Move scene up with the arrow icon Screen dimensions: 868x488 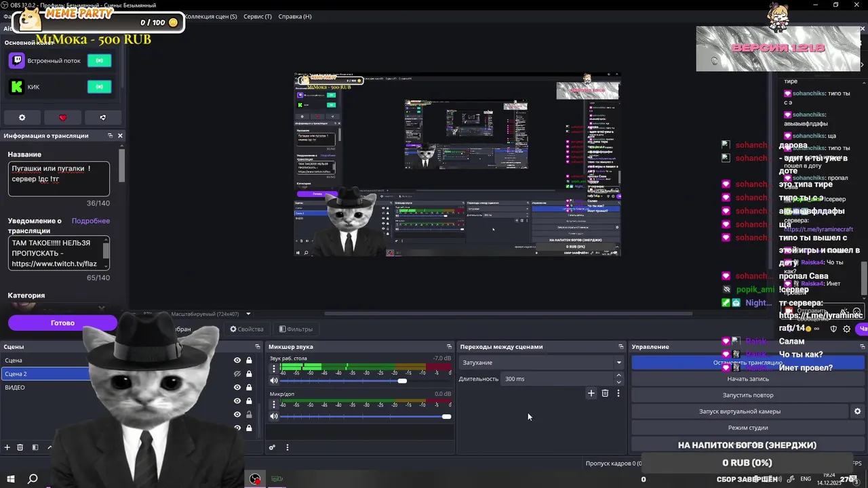(49, 447)
